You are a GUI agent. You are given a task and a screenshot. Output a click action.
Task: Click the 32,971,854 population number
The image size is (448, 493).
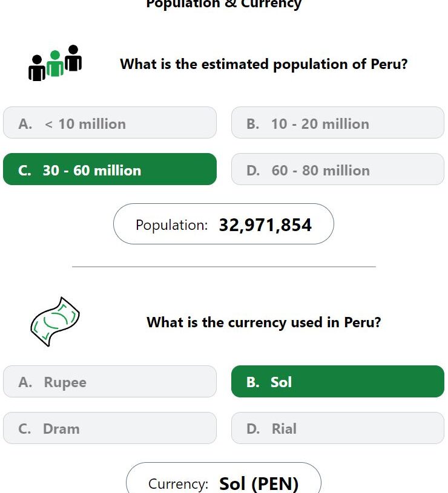click(x=265, y=225)
